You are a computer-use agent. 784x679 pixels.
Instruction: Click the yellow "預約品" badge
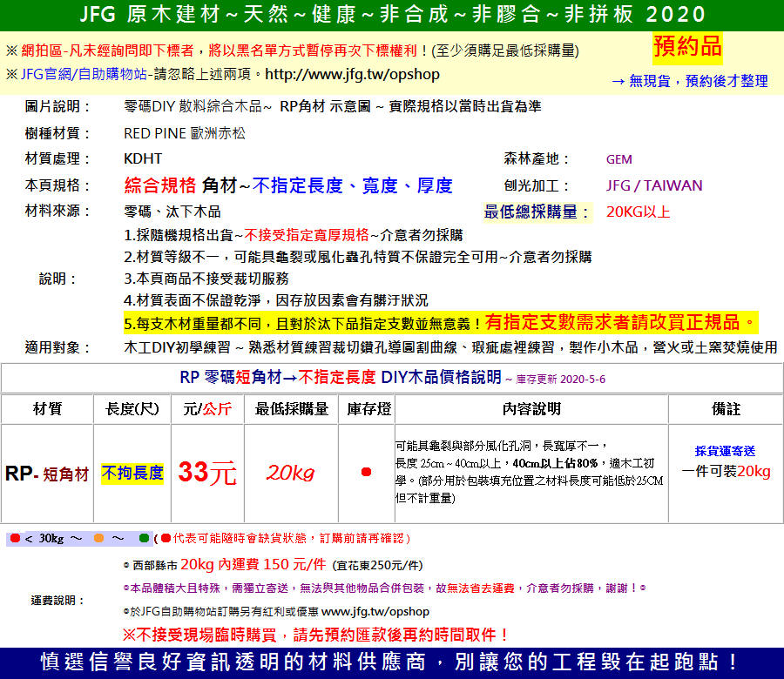687,46
